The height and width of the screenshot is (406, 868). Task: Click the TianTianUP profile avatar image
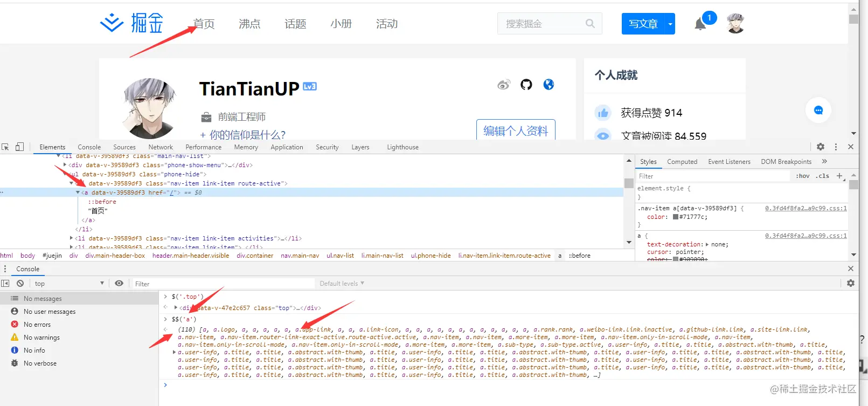(150, 108)
